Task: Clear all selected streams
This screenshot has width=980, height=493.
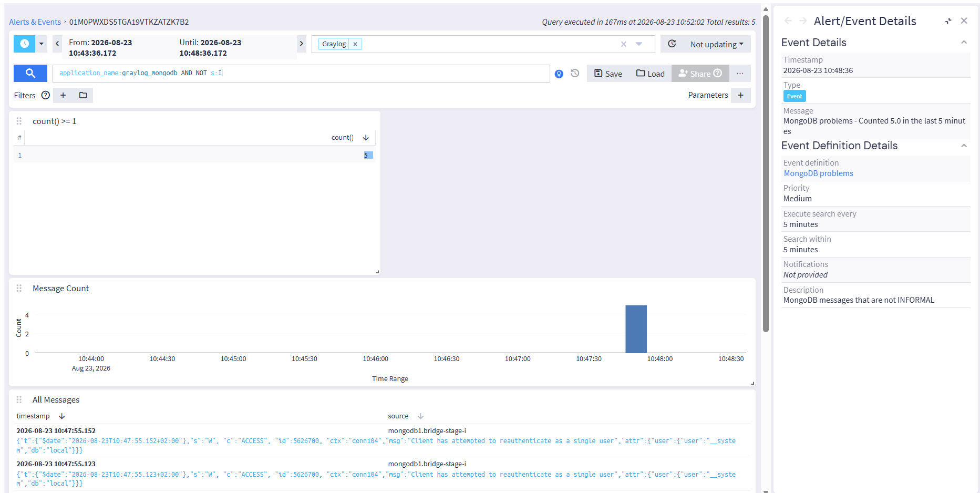Action: [624, 44]
